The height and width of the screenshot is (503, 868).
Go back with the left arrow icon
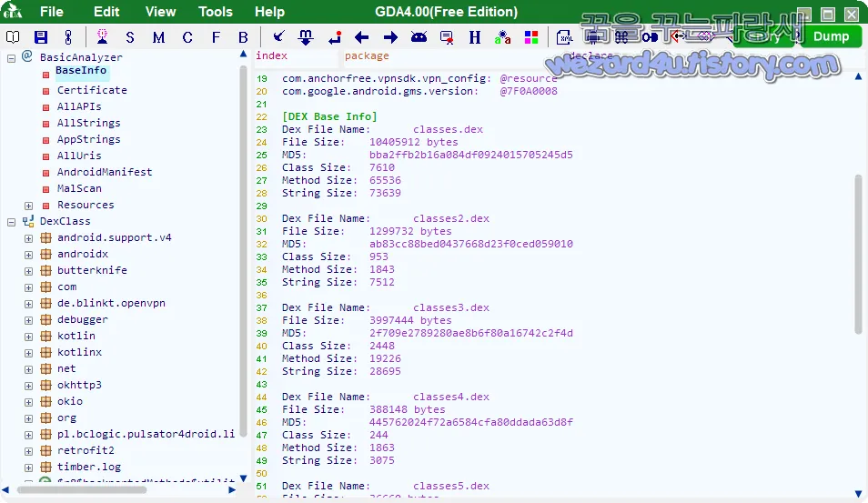click(361, 37)
